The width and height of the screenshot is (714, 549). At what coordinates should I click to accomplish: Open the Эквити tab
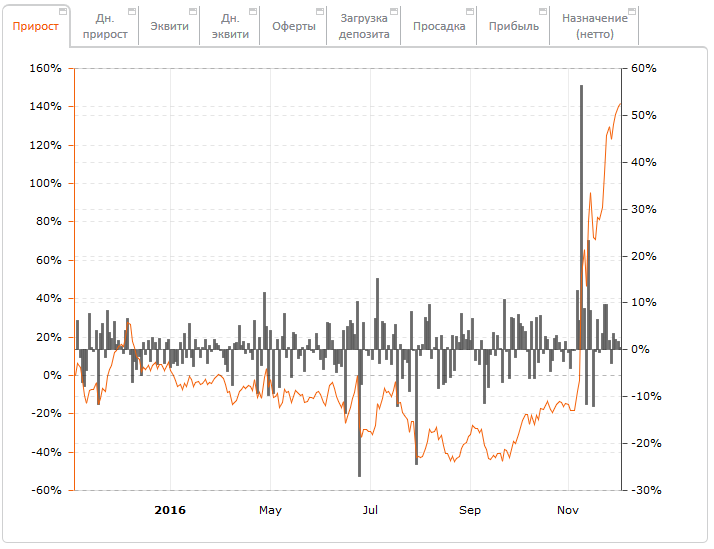pos(168,27)
